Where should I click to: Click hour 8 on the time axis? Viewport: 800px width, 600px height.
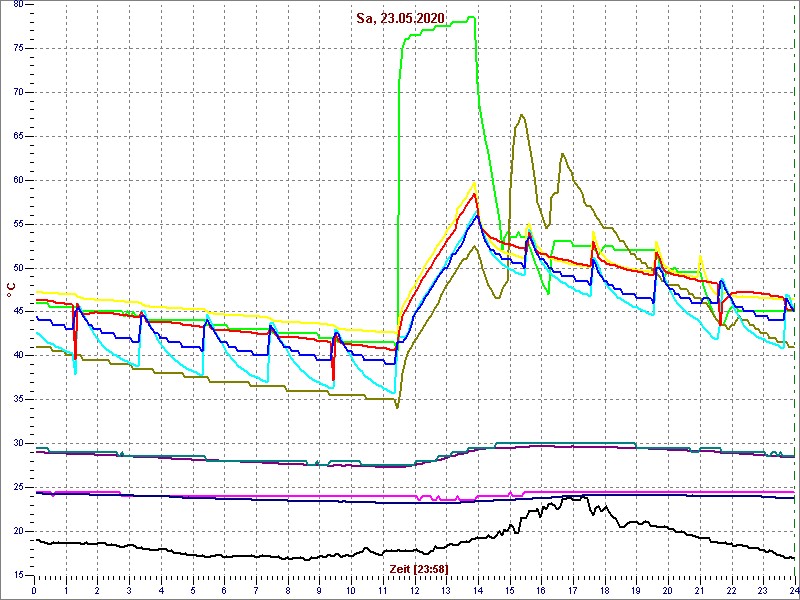pyautogui.click(x=288, y=590)
